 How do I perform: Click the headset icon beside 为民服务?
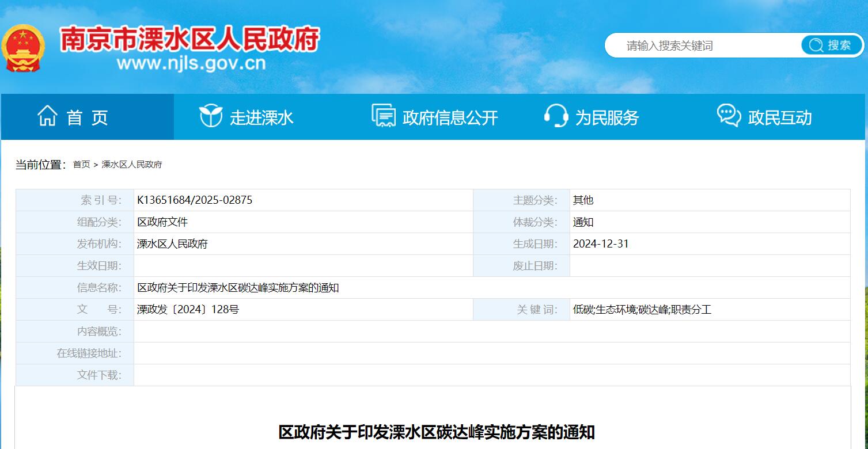click(x=556, y=116)
